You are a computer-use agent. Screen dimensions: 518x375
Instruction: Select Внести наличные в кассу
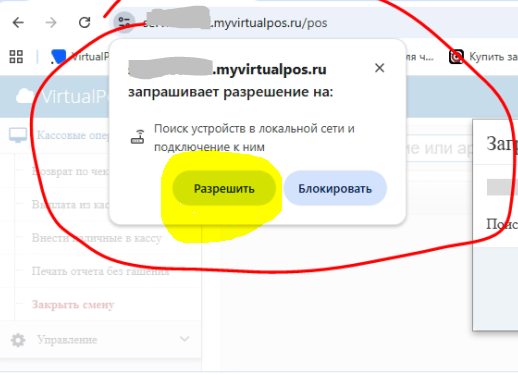97,238
